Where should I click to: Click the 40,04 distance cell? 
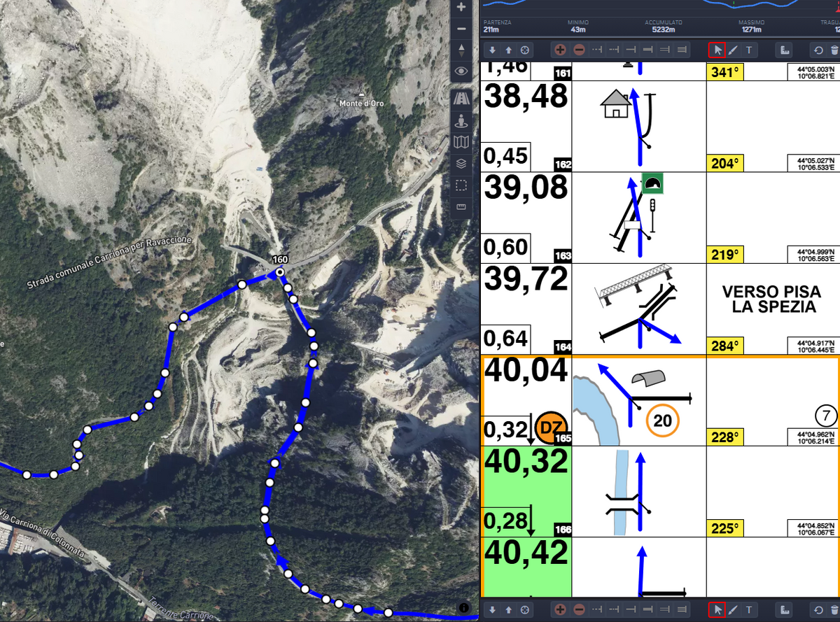(x=527, y=400)
